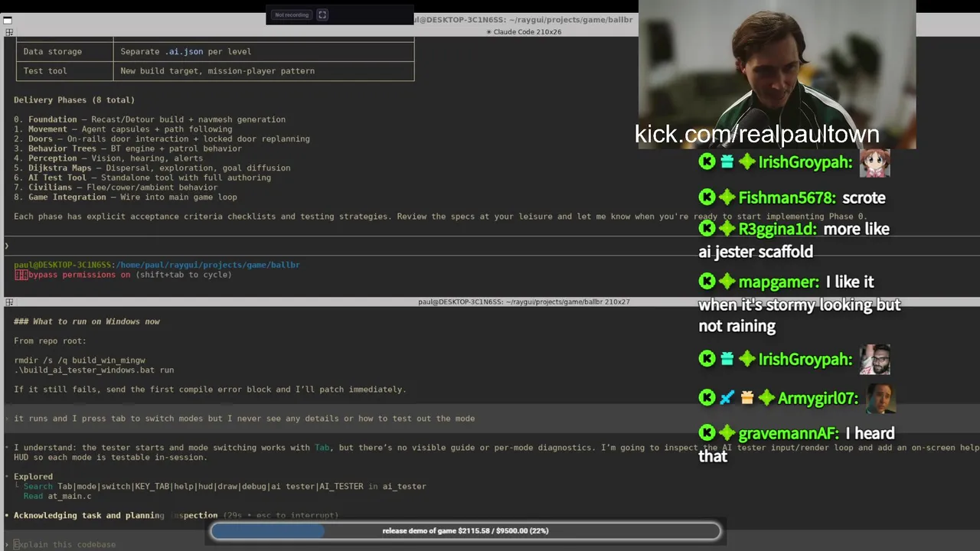Click the '2. Doors' delivery phase line
Viewport: 980px width, 551px height.
162,139
